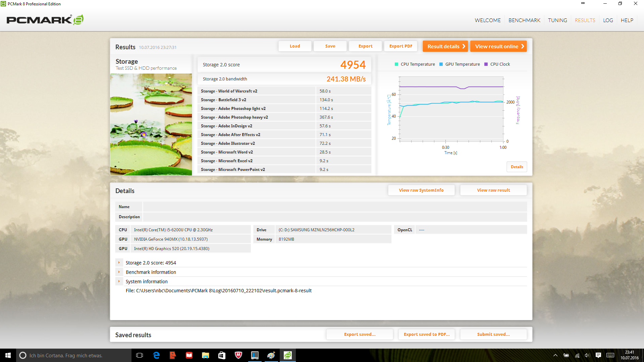Go to the BENCHMARK tab
This screenshot has height=362, width=644.
click(x=524, y=20)
